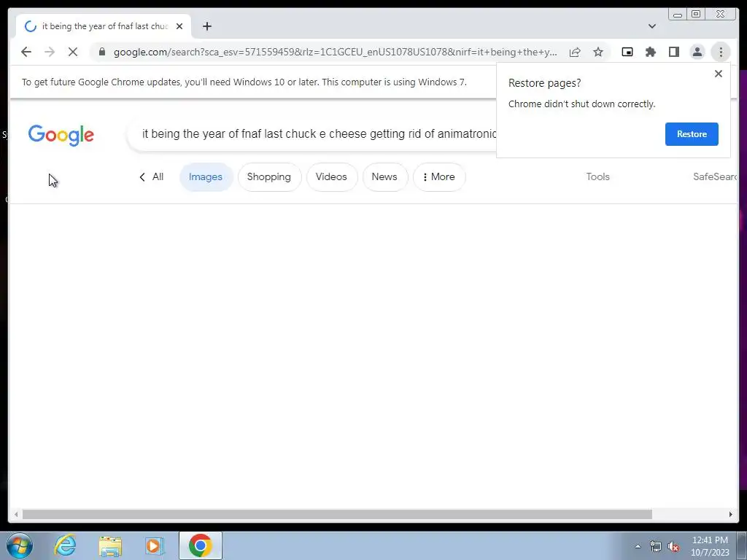Switch to All results
The width and height of the screenshot is (747, 560).
coord(151,176)
